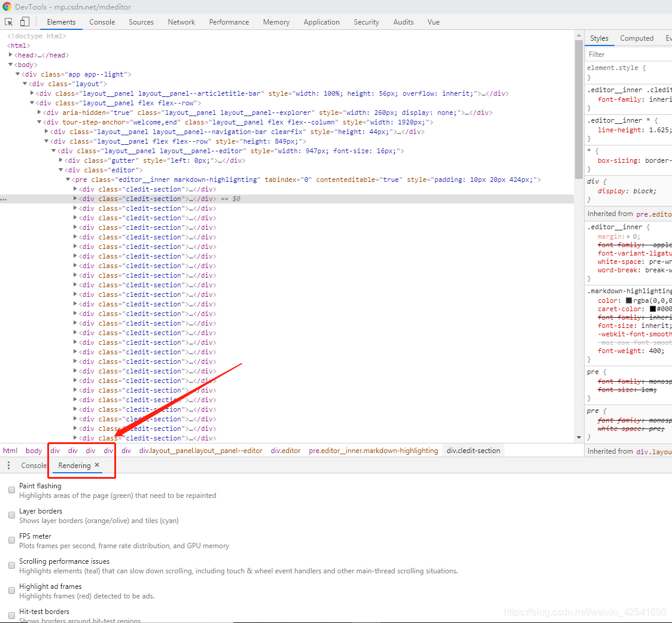Open the Application tab
Image resolution: width=672 pixels, height=623 pixels.
321,22
